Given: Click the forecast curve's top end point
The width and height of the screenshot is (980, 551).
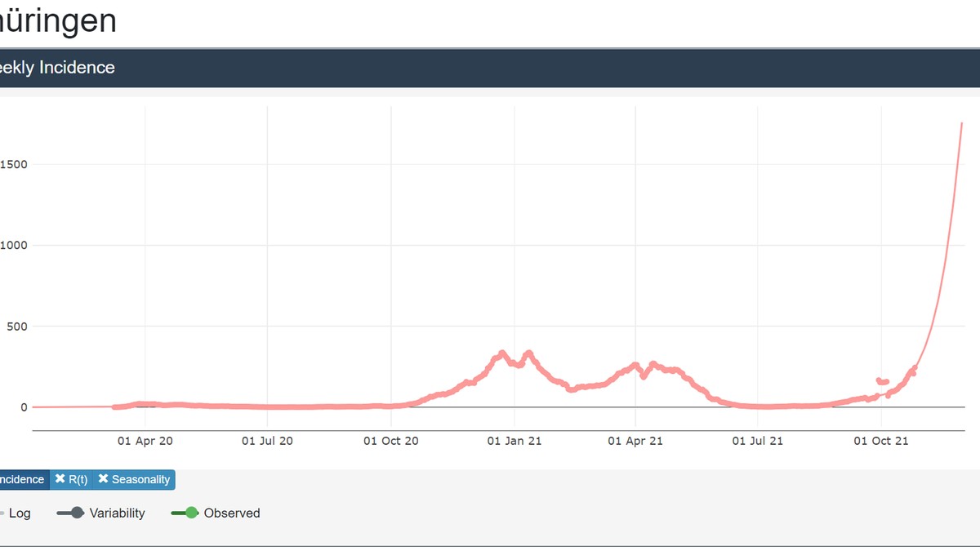Looking at the screenshot, I should 961,123.
